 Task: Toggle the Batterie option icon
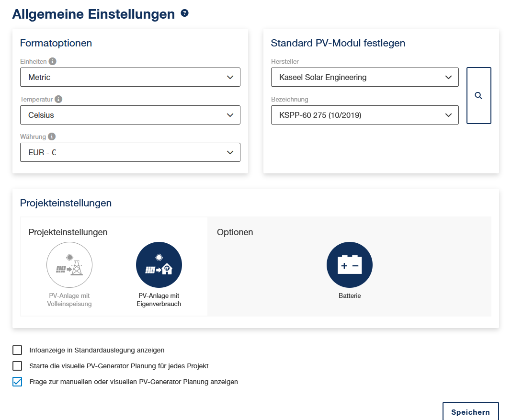click(350, 265)
